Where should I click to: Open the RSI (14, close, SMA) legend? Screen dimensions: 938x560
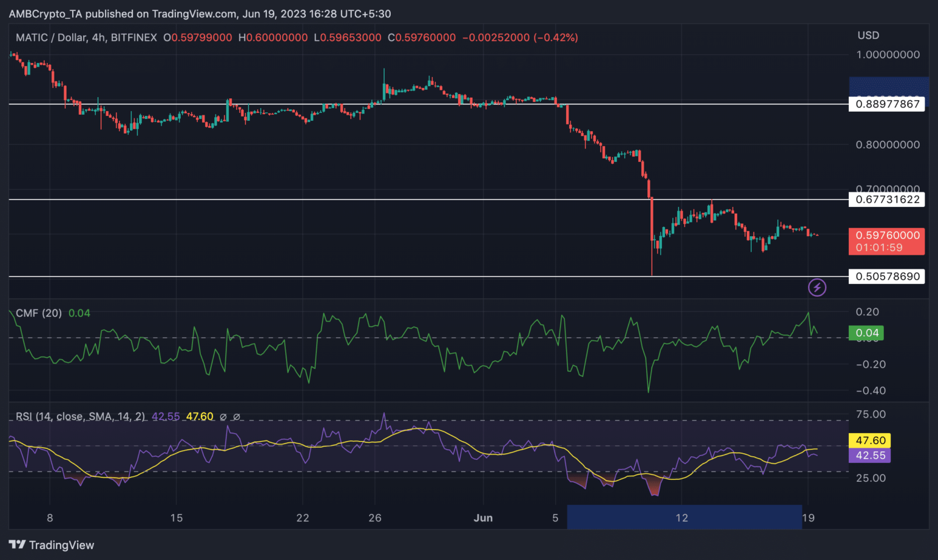click(x=80, y=416)
